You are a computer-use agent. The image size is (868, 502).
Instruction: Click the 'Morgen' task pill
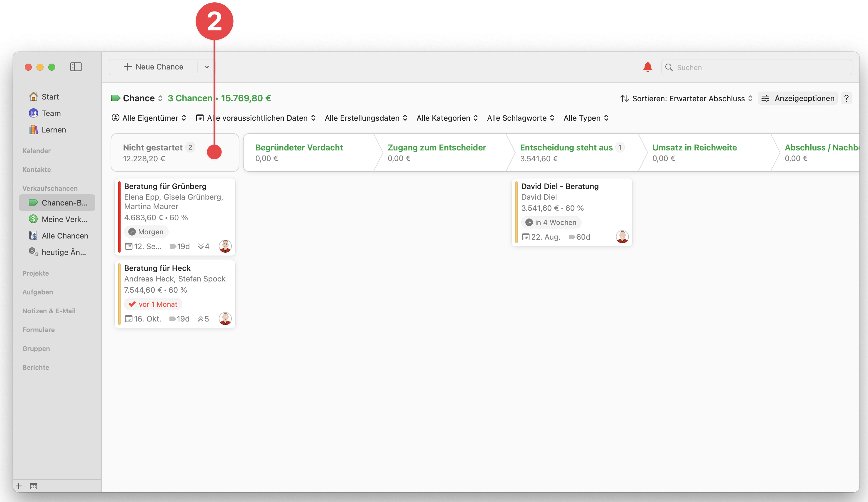click(146, 232)
